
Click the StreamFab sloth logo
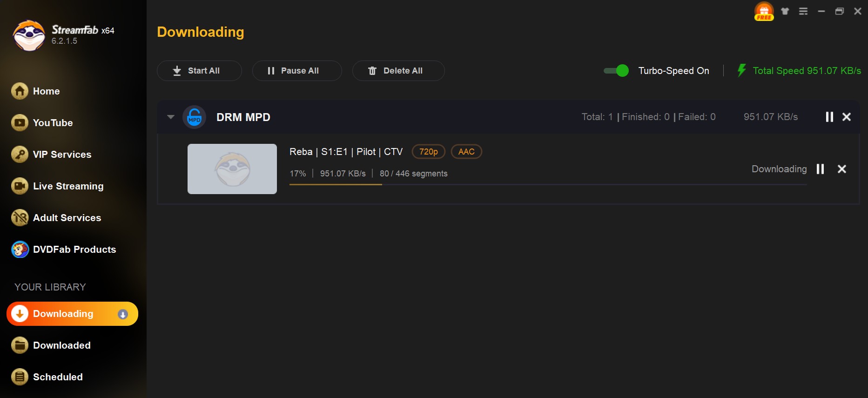pyautogui.click(x=29, y=35)
